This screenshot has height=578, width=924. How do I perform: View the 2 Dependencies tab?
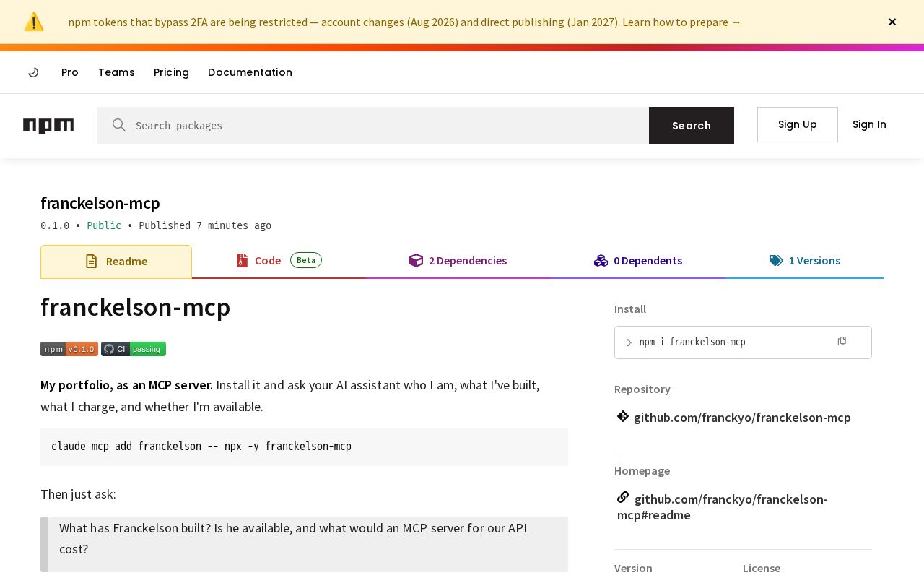(x=458, y=261)
